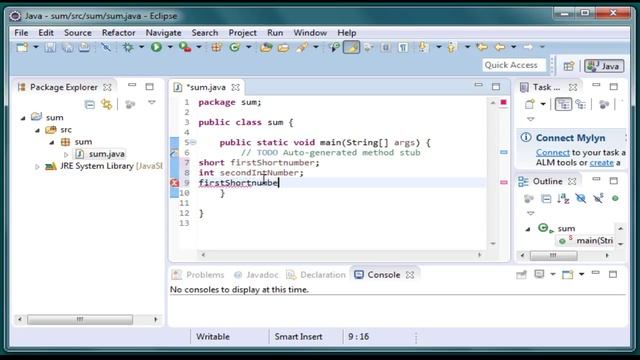Click the red error overview indicator
The height and width of the screenshot is (360, 640).
tap(504, 102)
